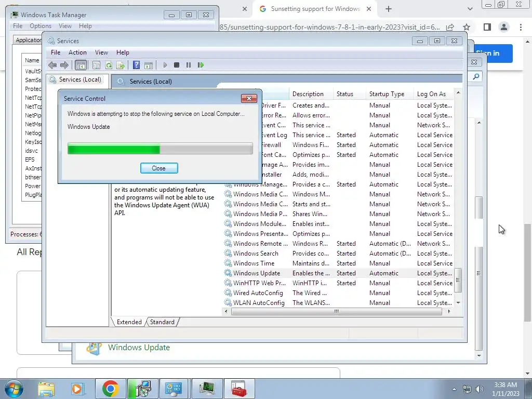Click the Export List icon in Services toolbar

click(121, 65)
